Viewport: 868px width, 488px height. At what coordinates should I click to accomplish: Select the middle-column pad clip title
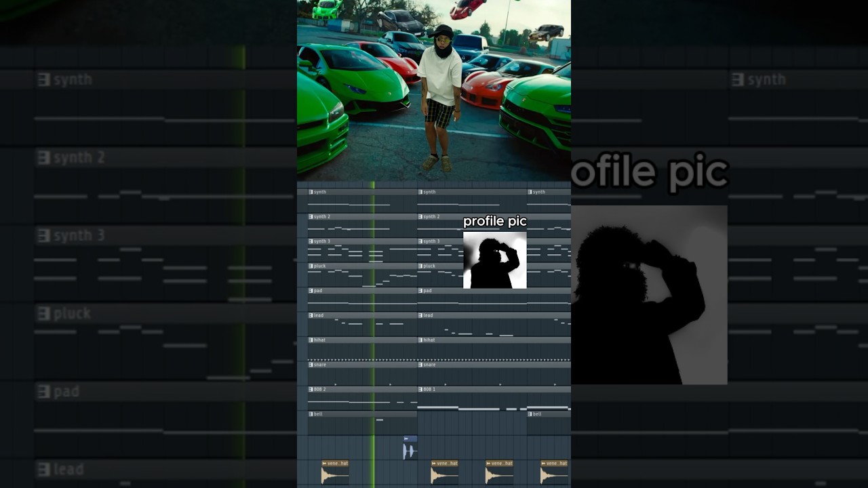point(428,291)
